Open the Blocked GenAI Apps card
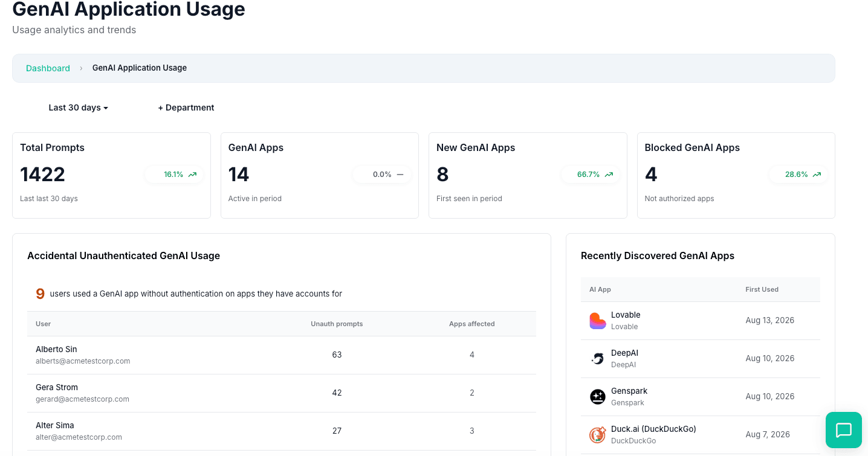Image resolution: width=868 pixels, height=456 pixels. click(736, 175)
